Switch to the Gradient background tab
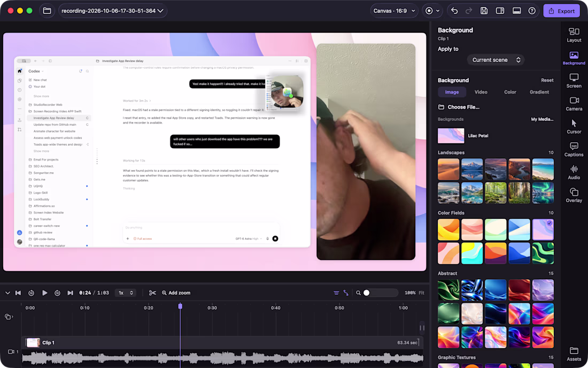588x368 pixels. coord(539,92)
